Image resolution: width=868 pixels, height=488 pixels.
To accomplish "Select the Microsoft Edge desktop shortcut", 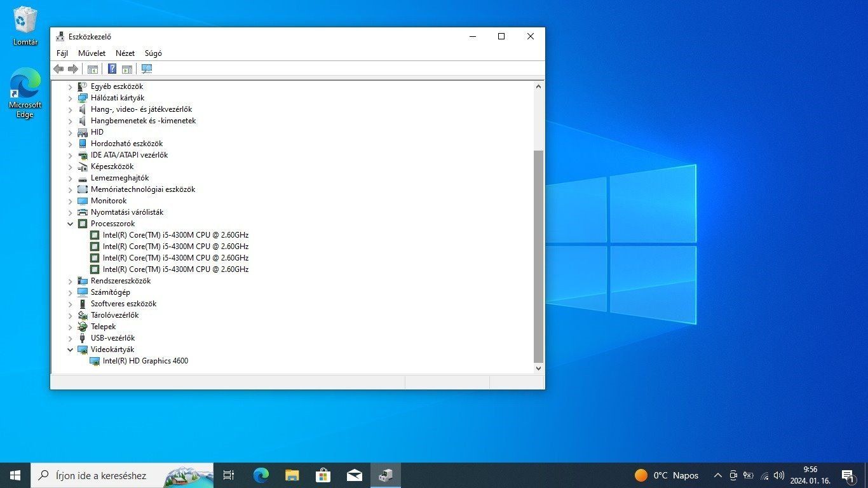I will [x=25, y=93].
